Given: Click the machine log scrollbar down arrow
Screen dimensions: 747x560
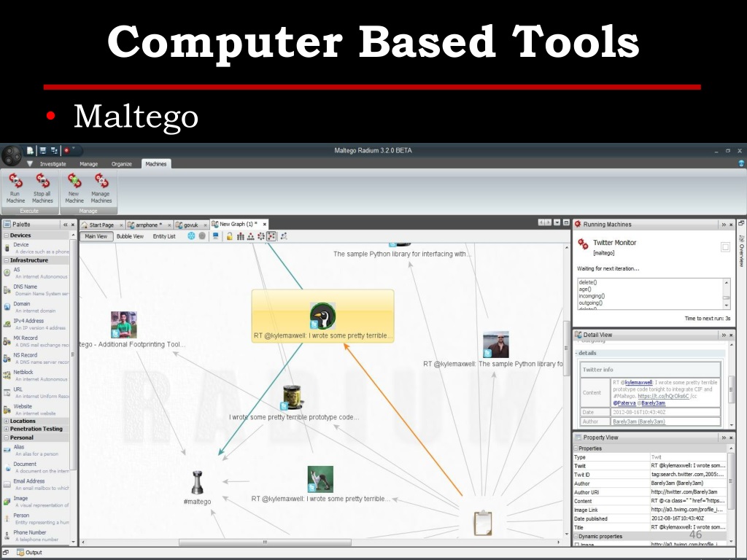Looking at the screenshot, I should click(727, 306).
